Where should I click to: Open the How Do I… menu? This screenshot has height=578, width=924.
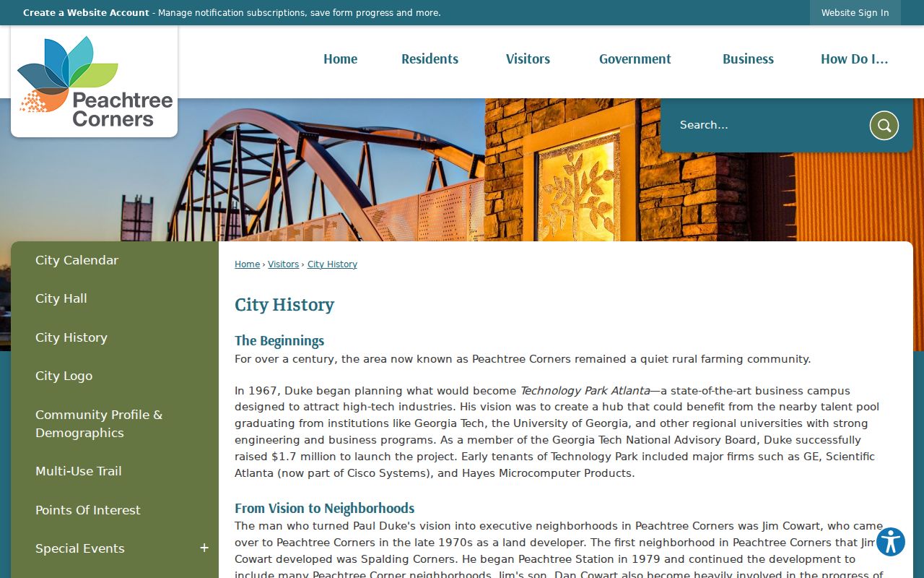pos(855,59)
